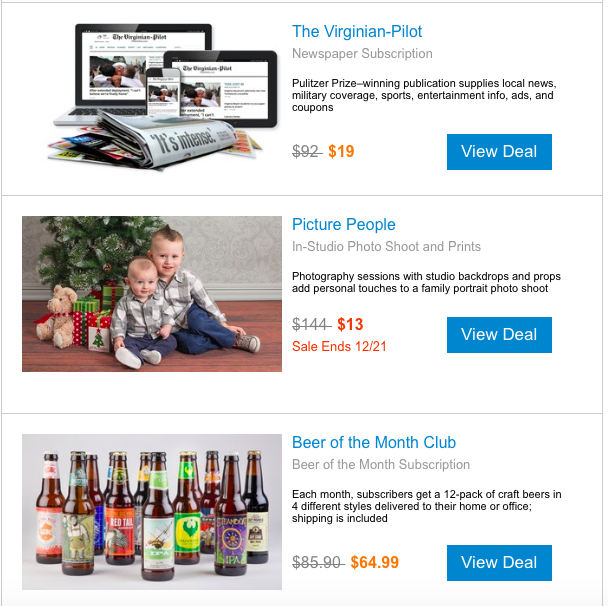Screen dimensions: 608x606
Task: Click the $13 Picture People price
Action: [x=350, y=325]
